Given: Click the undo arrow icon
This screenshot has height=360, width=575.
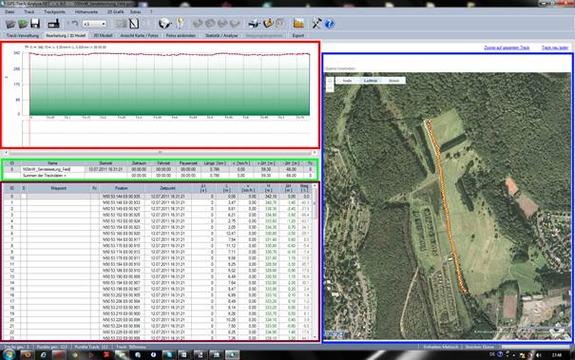Looking at the screenshot, I should click(74, 24).
